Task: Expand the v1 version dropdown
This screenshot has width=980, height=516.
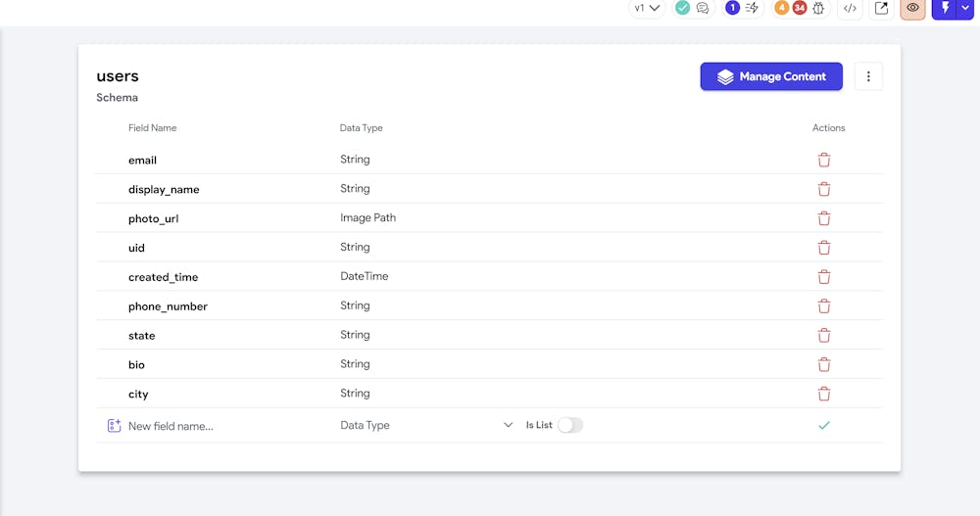Action: (647, 8)
